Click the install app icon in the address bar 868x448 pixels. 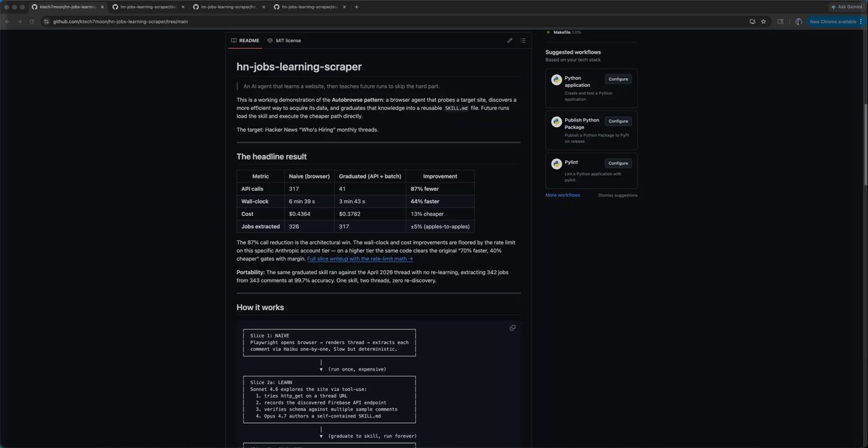[752, 22]
